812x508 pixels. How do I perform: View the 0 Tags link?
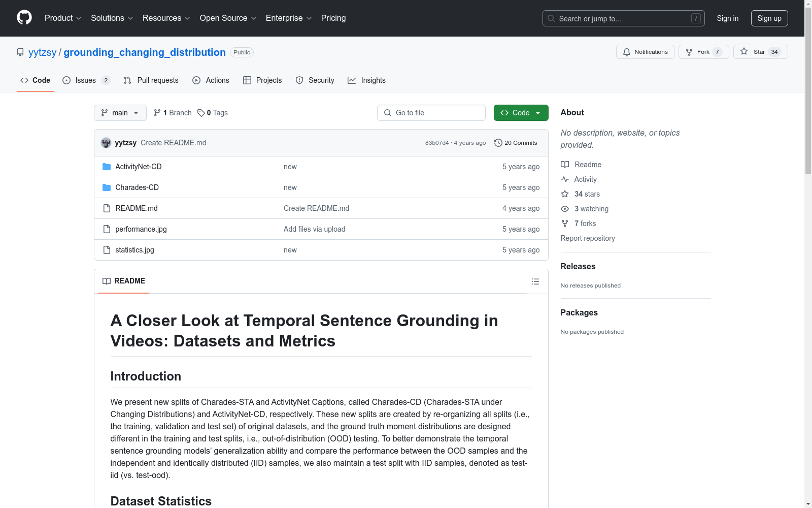(x=213, y=113)
